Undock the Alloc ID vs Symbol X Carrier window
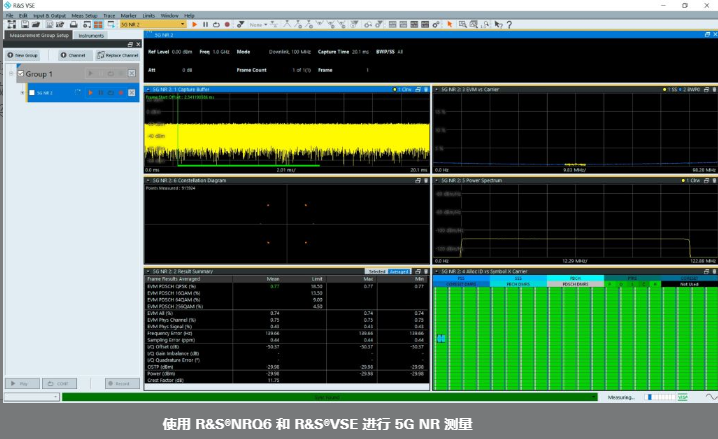 [707, 271]
